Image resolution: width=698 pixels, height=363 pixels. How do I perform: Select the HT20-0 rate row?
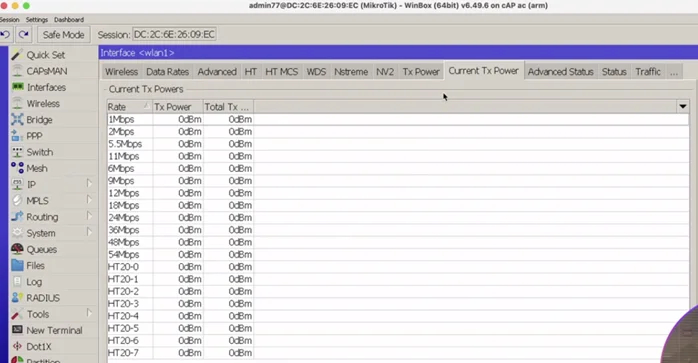[x=398, y=267]
